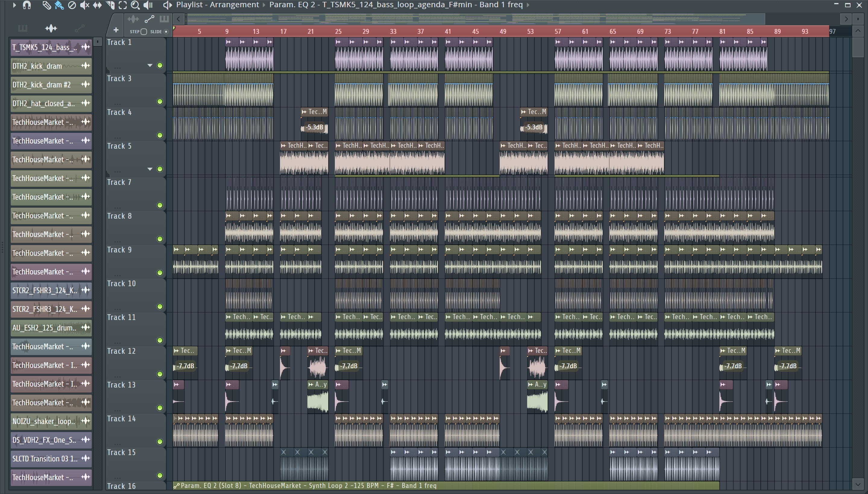The height and width of the screenshot is (494, 868).
Task: Open breadcrumb arrow after Playlist - Arrangement
Action: (264, 5)
